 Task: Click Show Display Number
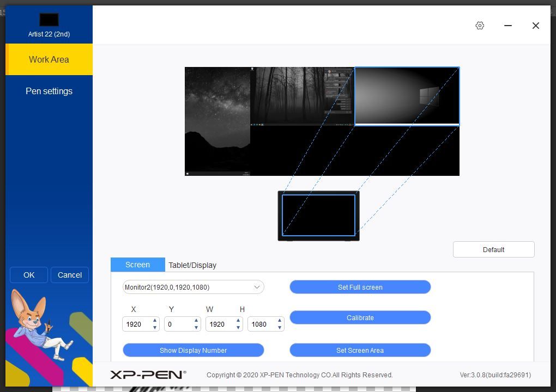194,350
